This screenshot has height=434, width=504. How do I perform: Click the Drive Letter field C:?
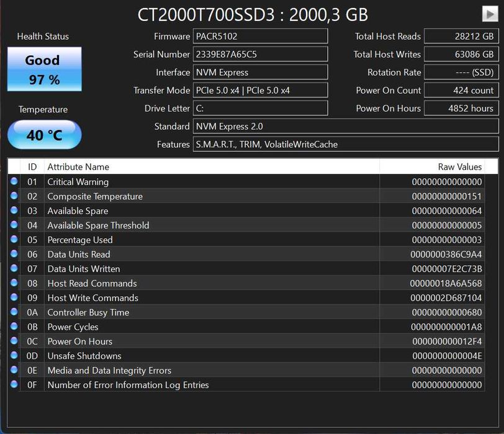(260, 108)
